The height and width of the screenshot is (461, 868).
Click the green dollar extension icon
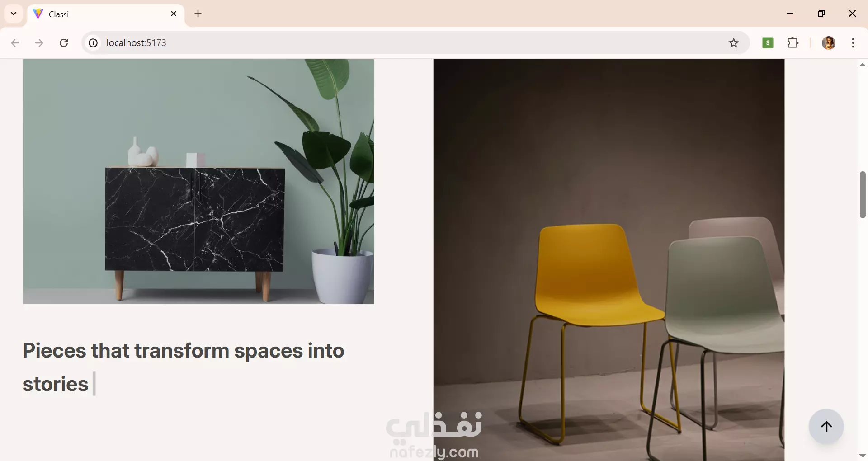(768, 43)
